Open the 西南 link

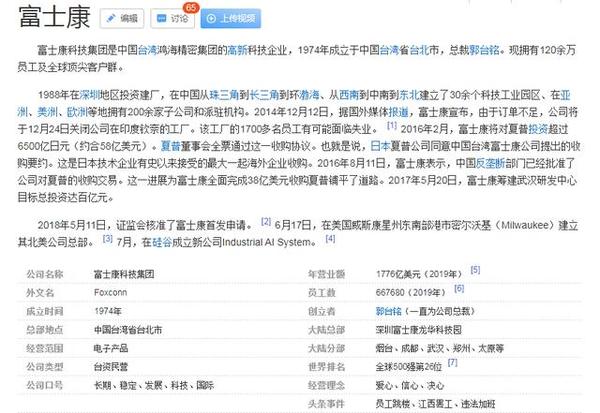349,95
